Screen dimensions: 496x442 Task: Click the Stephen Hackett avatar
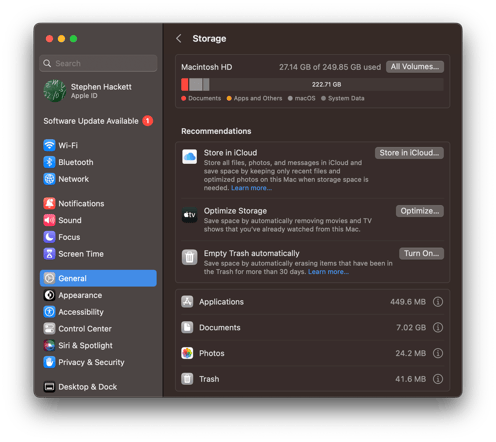coord(54,91)
